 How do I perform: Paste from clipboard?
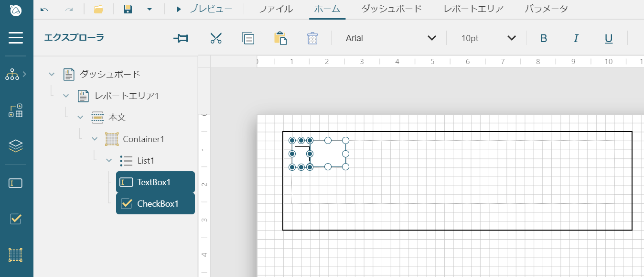point(280,38)
